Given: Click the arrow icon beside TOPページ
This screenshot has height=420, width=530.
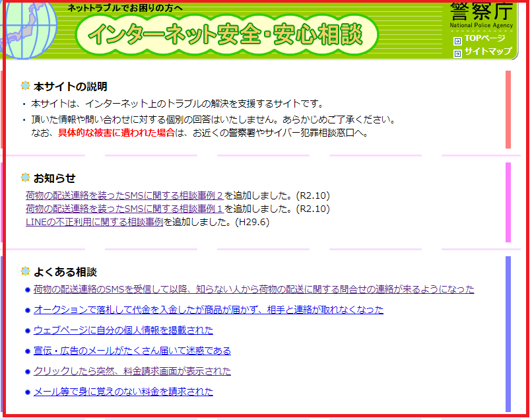Looking at the screenshot, I should coord(457,40).
